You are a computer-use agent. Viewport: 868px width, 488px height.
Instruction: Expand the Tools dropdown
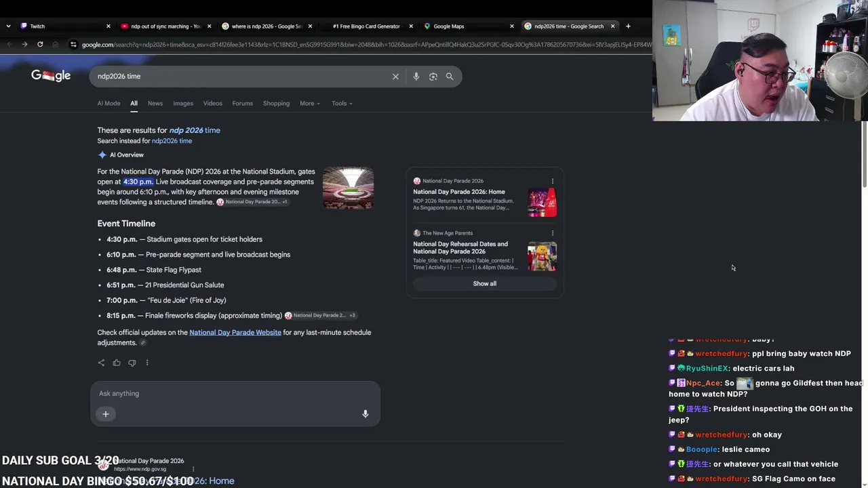[342, 104]
